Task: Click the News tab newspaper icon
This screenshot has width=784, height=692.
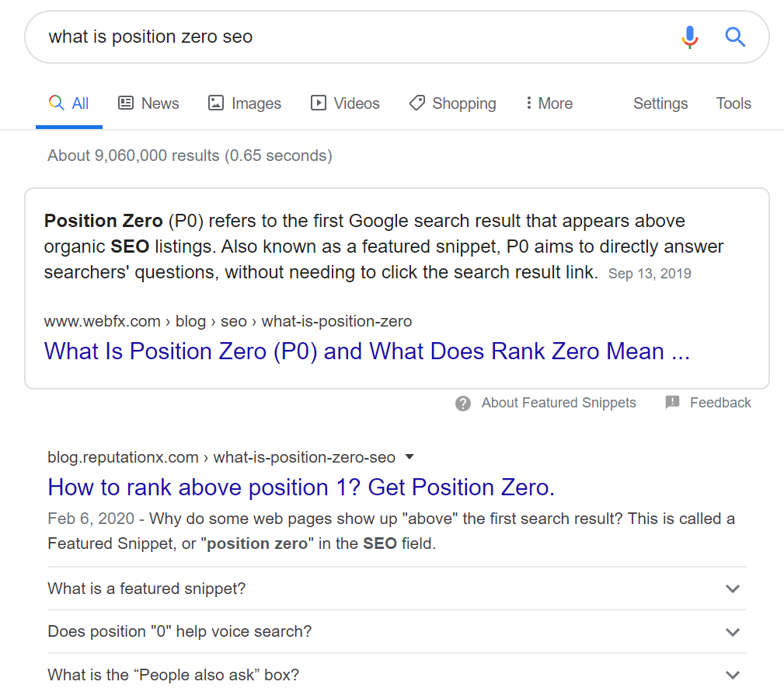Action: (126, 103)
